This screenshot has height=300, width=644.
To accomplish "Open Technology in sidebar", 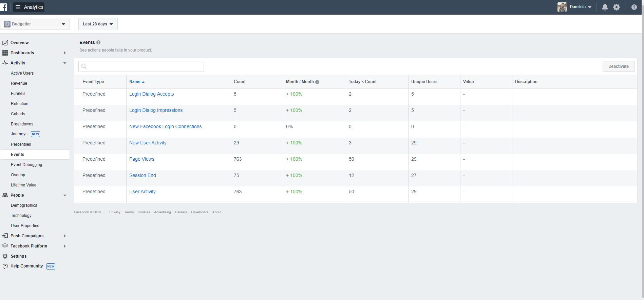I will click(x=21, y=216).
